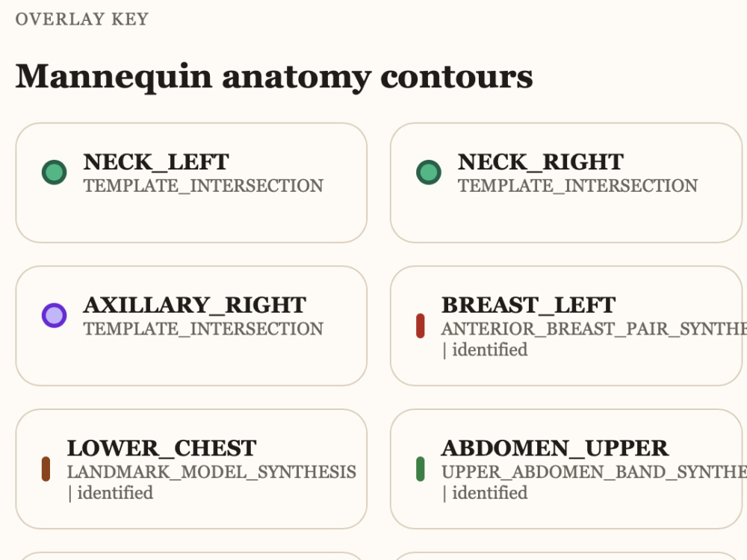Click the identified status under ABDOMEN_UPPER
Image resolution: width=747 pixels, height=560 pixels.
[490, 494]
